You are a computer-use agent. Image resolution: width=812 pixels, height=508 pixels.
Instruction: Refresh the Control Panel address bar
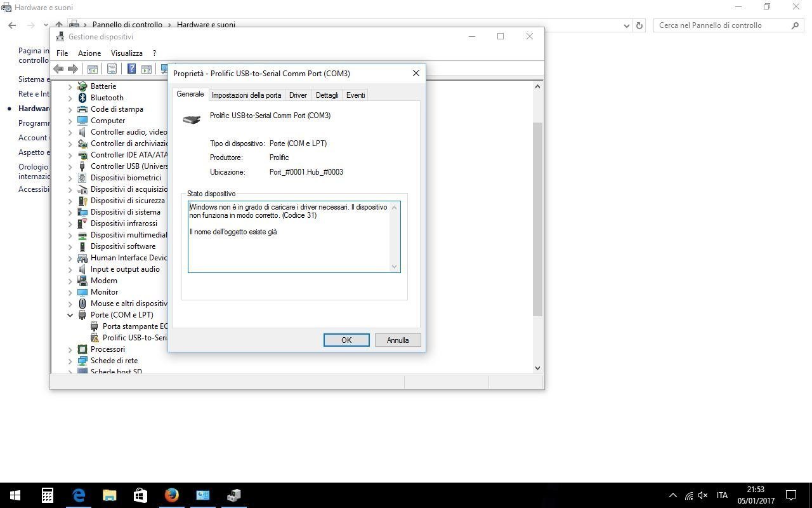639,25
